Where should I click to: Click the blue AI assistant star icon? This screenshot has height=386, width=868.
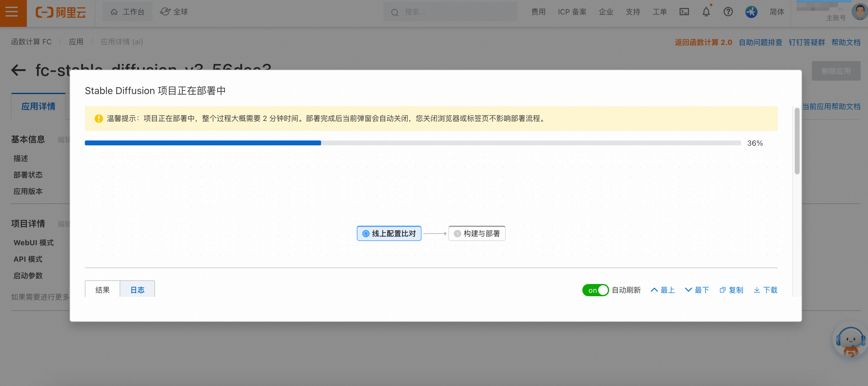pos(751,12)
